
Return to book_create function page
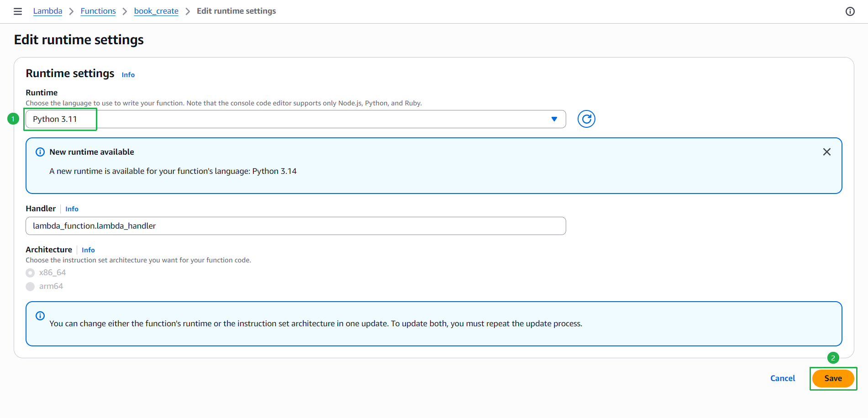[156, 11]
